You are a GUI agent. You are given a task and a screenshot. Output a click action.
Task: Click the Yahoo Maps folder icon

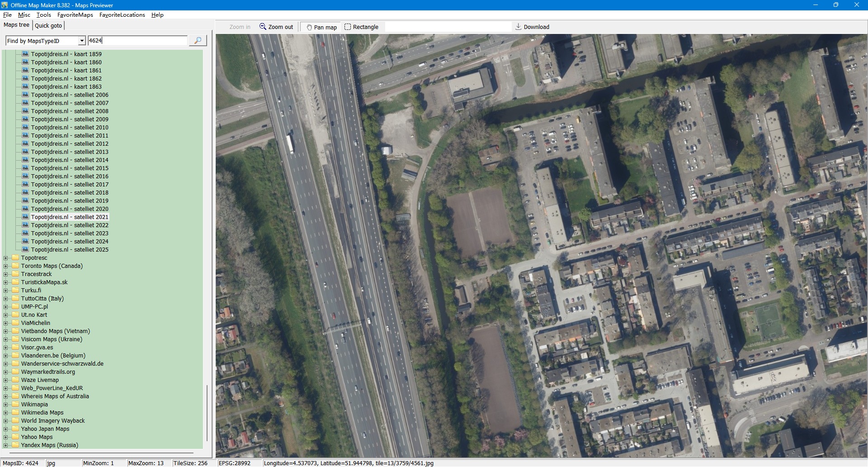coord(15,437)
